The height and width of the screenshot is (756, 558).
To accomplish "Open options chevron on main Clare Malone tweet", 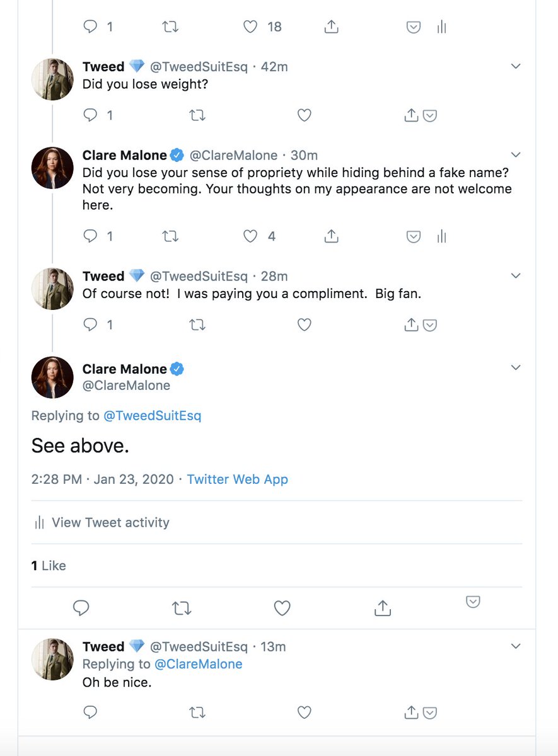I will tap(516, 368).
